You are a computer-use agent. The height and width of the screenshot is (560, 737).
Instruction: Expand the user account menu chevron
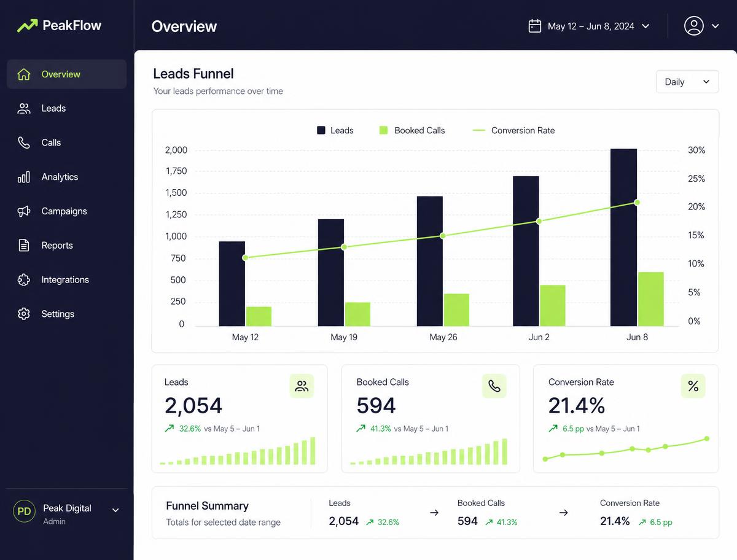coord(716,26)
